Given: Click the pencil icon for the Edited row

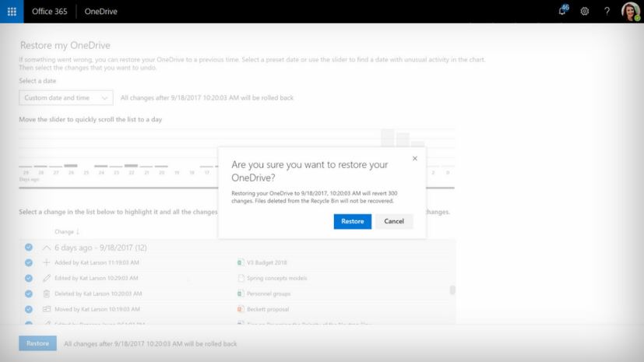Looking at the screenshot, I should 47,278.
